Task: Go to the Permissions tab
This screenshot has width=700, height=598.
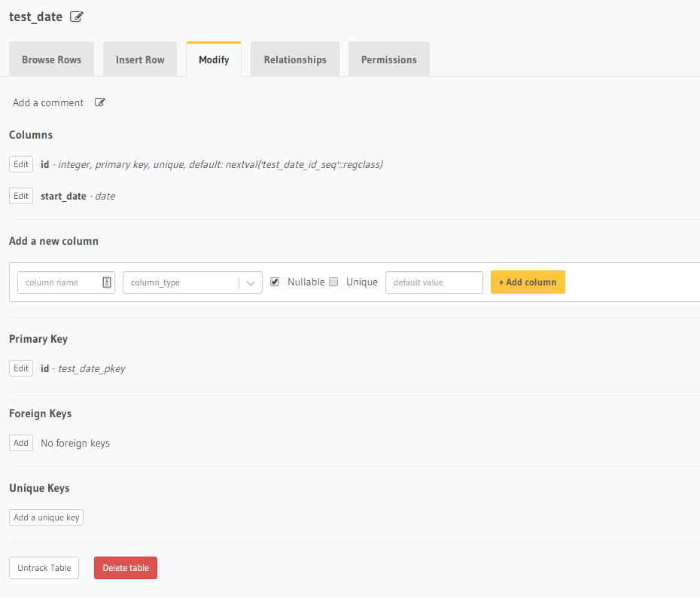Action: pos(388,59)
